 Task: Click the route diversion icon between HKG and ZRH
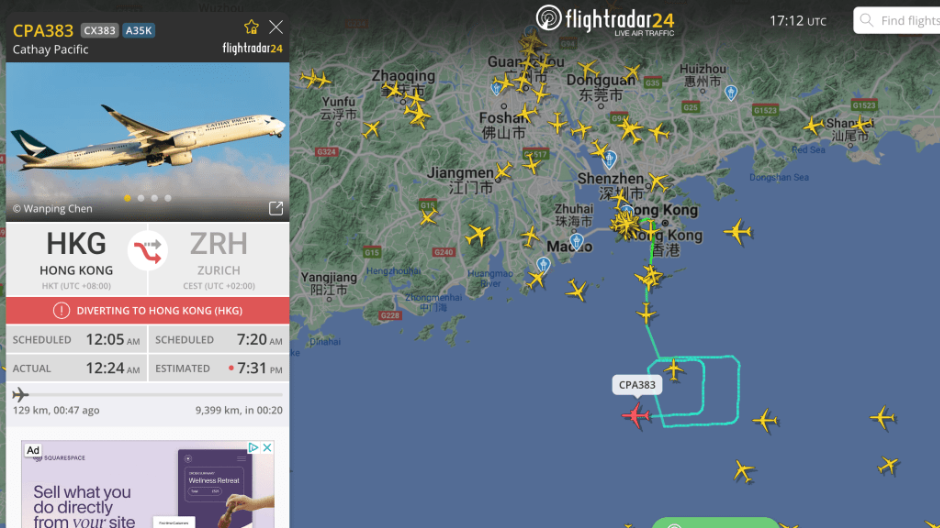[x=147, y=251]
